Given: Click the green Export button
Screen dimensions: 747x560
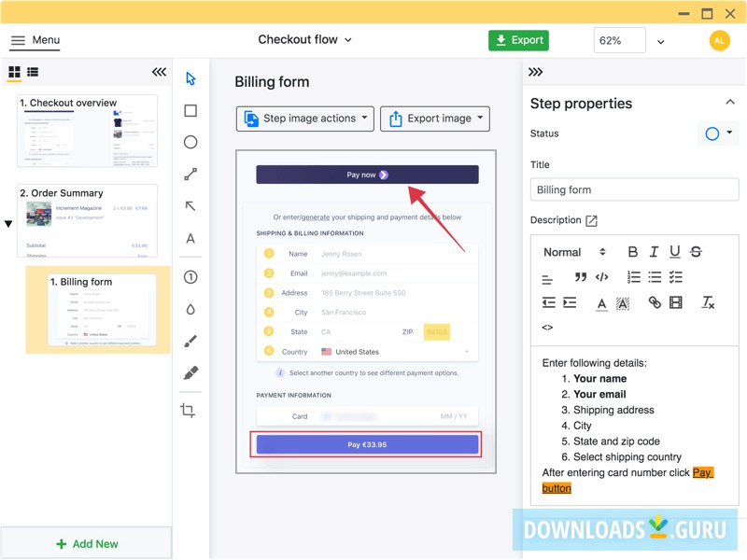Looking at the screenshot, I should point(518,40).
